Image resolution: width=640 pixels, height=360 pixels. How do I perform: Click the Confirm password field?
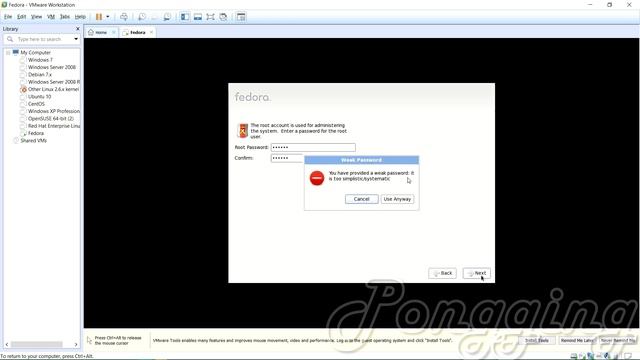point(287,158)
